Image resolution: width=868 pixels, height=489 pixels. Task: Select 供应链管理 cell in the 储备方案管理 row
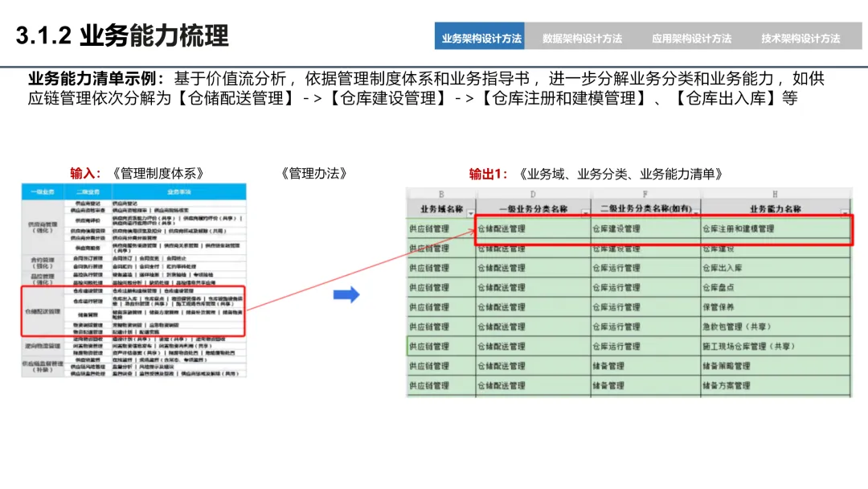[x=441, y=386]
